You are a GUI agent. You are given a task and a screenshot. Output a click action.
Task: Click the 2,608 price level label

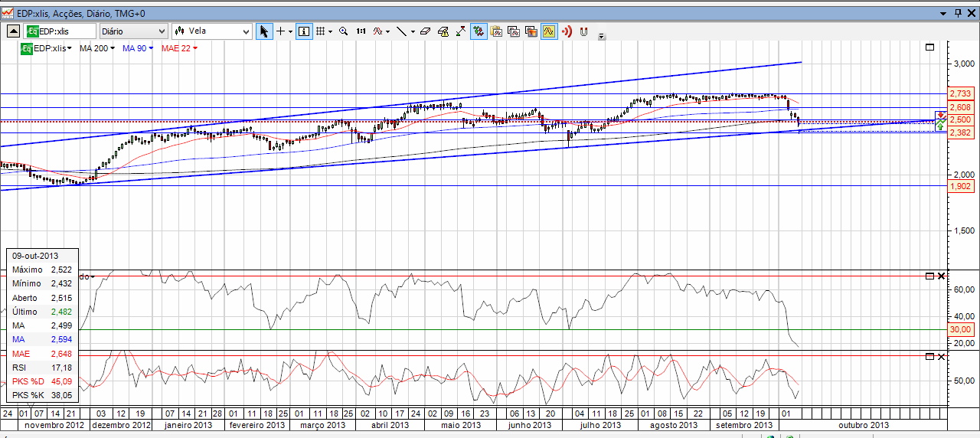(960, 108)
